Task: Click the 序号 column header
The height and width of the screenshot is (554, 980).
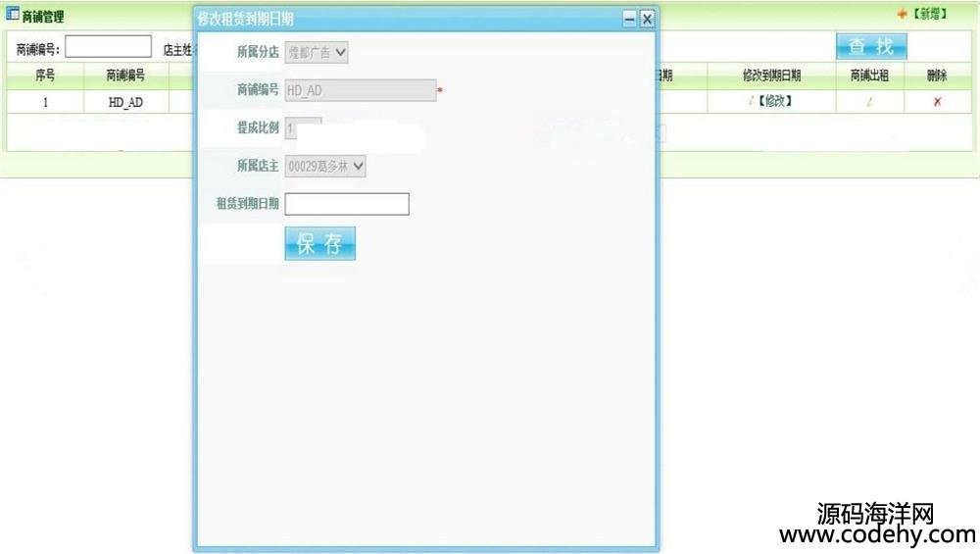Action: [45, 76]
